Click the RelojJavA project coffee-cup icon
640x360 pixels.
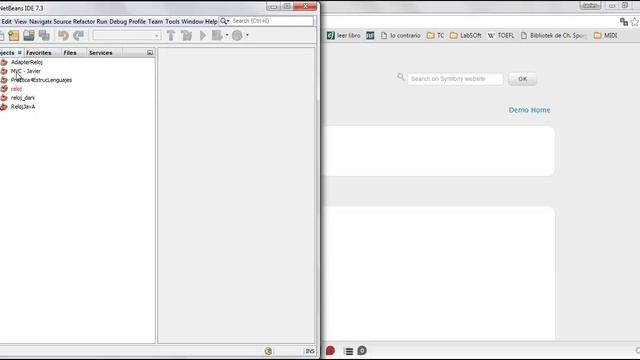pyautogui.click(x=4, y=107)
